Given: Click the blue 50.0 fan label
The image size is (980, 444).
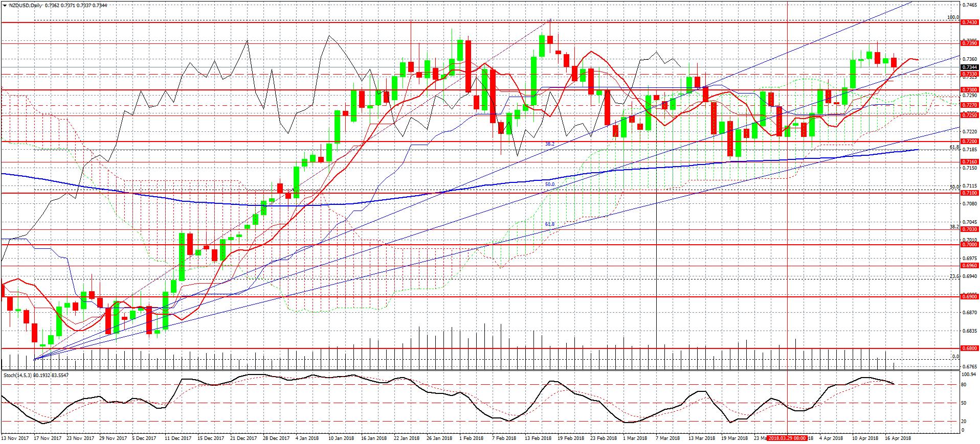Looking at the screenshot, I should coord(550,184).
